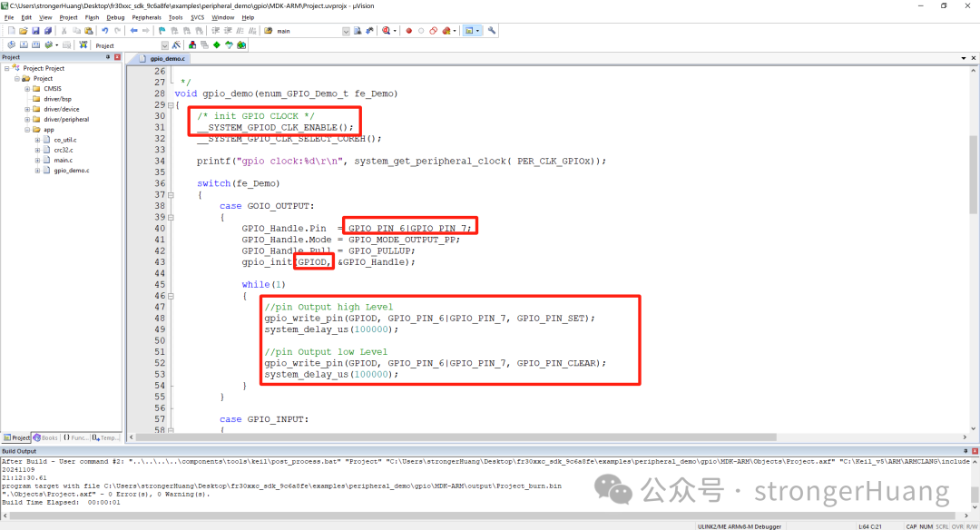Open the Flash menu
This screenshot has height=530, width=980.
[92, 17]
